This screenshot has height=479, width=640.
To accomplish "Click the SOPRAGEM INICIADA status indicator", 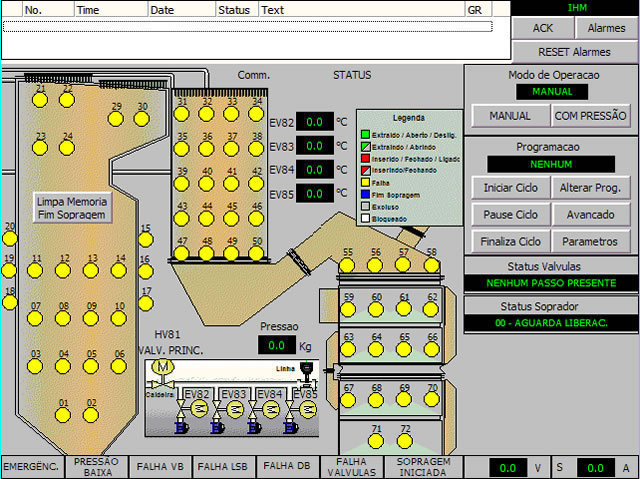I will [x=423, y=467].
